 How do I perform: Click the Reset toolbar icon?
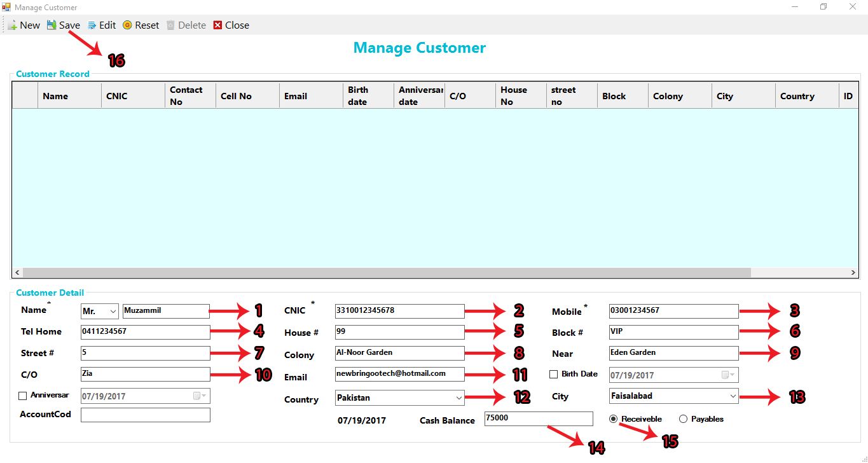click(x=127, y=25)
